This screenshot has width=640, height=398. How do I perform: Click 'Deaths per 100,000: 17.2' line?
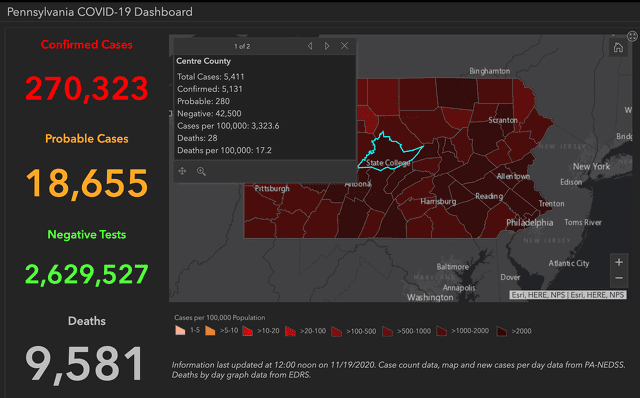pos(224,150)
